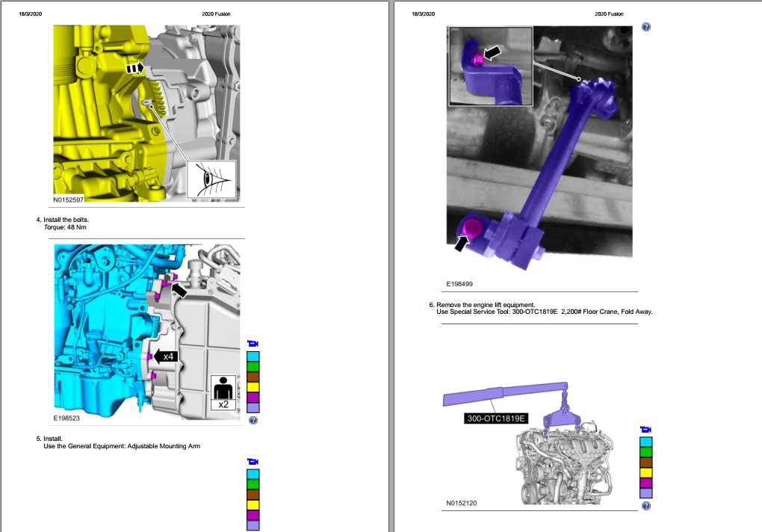Click the cyan engine bolts illustration E198523
Image resolution: width=762 pixels, height=532 pixels.
pos(146,332)
